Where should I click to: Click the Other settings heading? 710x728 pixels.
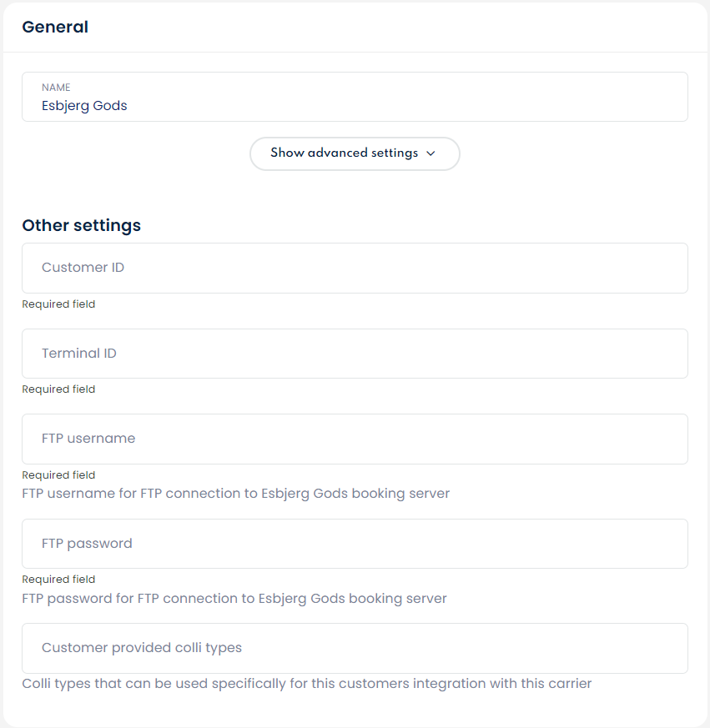tap(81, 225)
